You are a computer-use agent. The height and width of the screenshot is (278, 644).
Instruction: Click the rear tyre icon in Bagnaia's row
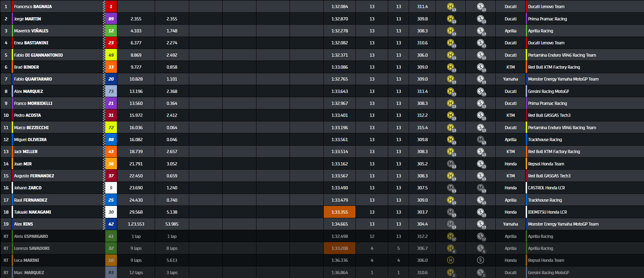[481, 7]
